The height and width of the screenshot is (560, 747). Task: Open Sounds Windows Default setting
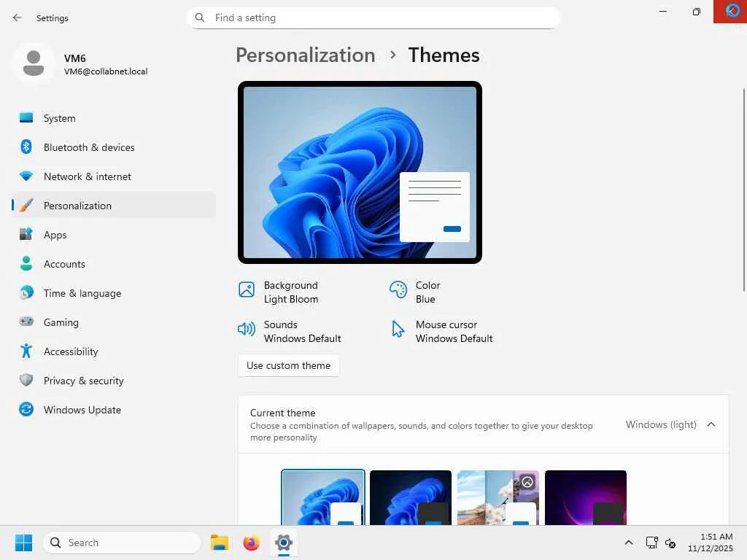290,331
